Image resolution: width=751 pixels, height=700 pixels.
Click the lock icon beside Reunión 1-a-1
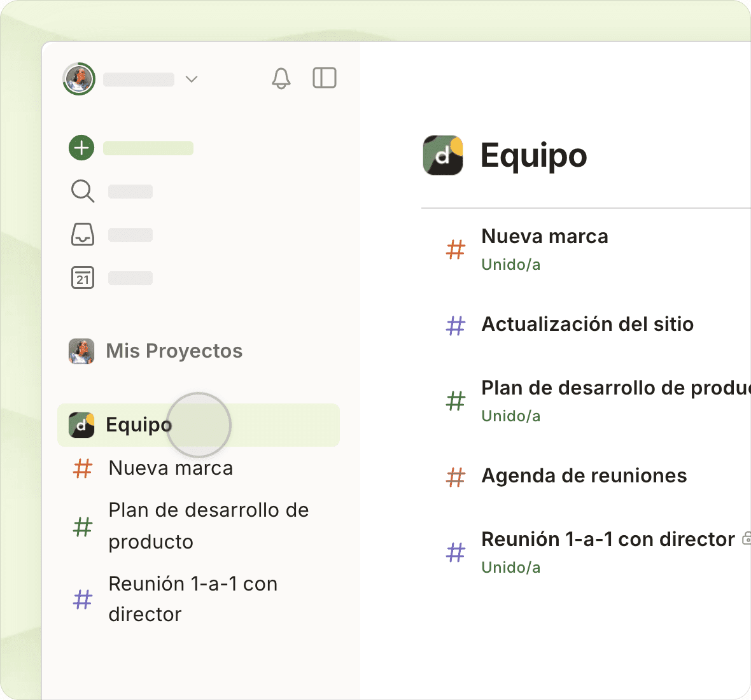pyautogui.click(x=746, y=539)
